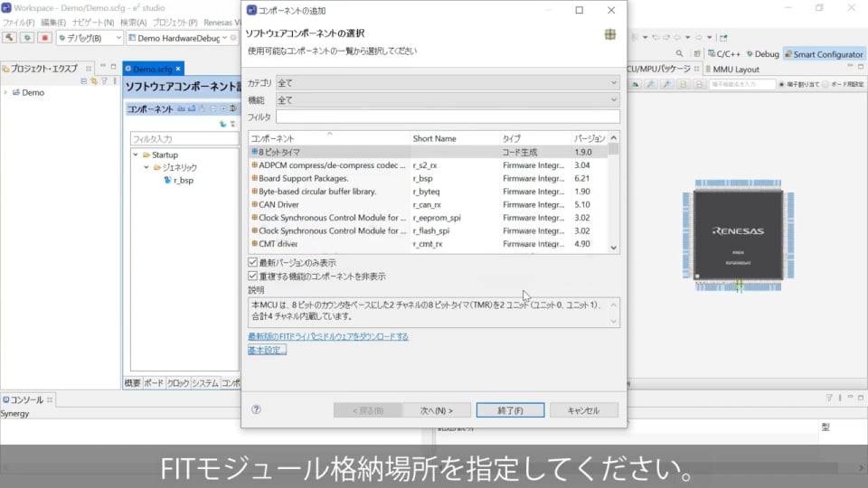Open the 編集(E) menu
This screenshot has width=868, height=488.
click(x=53, y=23)
